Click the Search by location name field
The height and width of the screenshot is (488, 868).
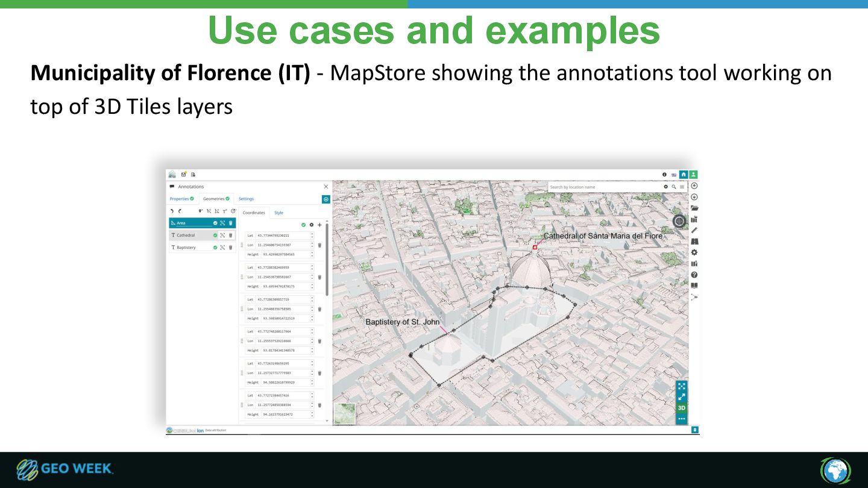click(x=603, y=187)
